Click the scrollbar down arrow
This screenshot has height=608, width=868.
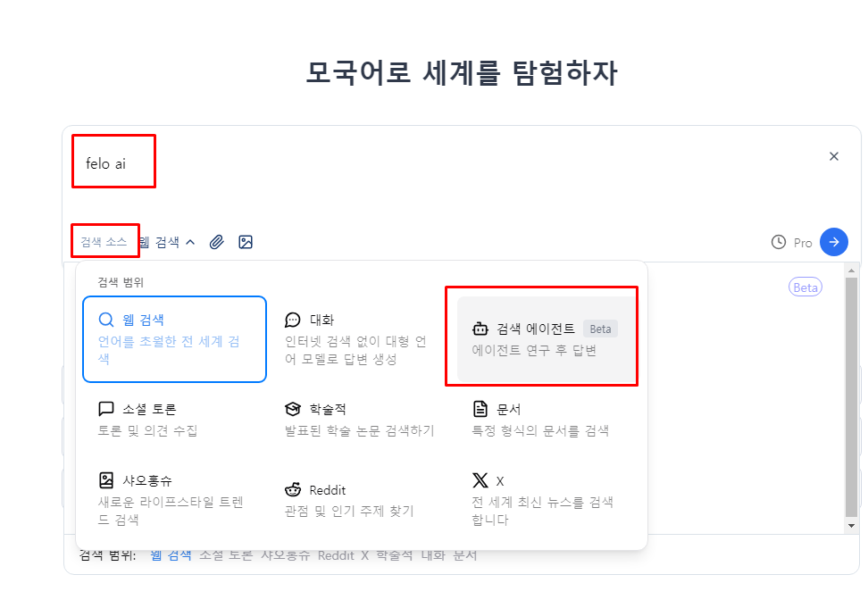(851, 526)
